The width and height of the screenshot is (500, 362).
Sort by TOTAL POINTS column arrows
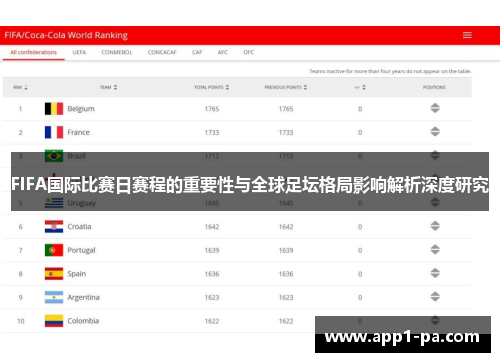(227, 87)
